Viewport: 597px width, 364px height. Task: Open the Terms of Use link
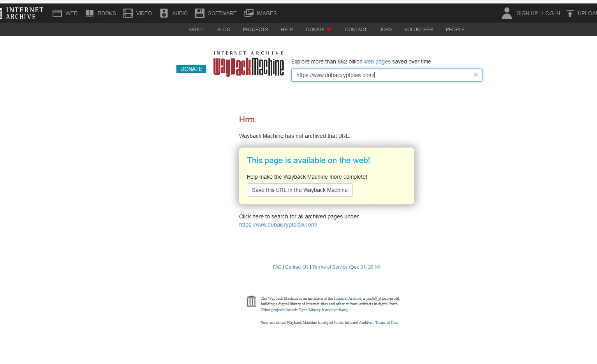point(386,323)
